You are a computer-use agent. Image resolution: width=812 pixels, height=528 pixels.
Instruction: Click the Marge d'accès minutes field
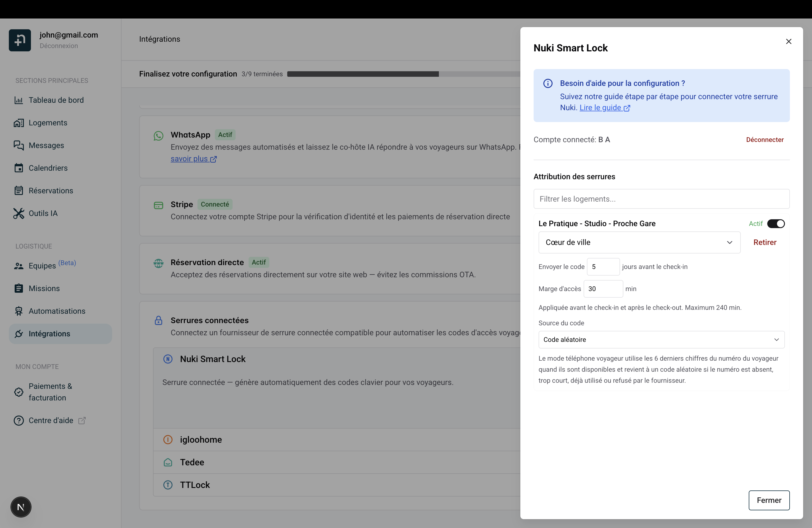603,289
